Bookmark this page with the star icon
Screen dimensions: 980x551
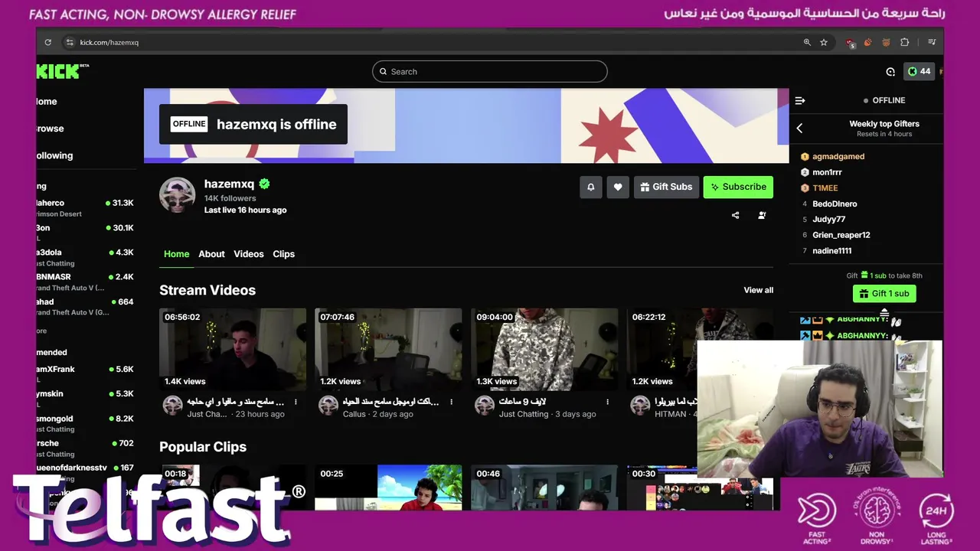pyautogui.click(x=824, y=42)
